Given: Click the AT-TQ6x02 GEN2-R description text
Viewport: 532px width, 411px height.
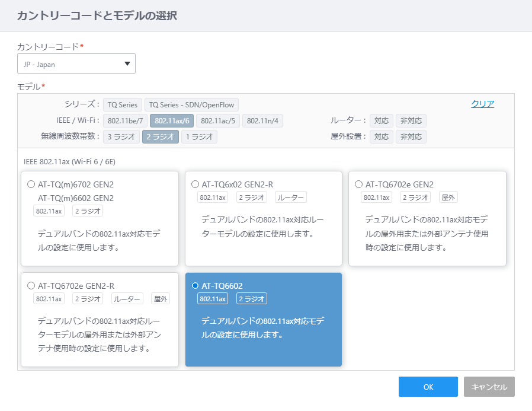Looking at the screenshot, I should pyautogui.click(x=262, y=227).
